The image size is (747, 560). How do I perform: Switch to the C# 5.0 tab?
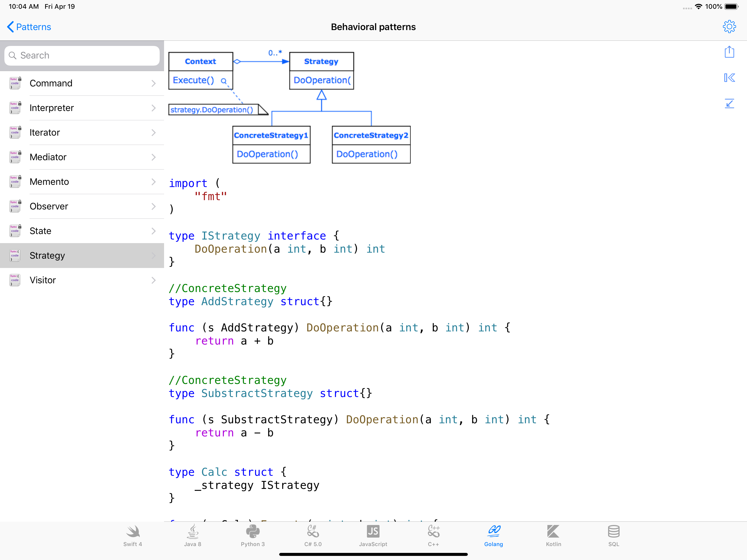coord(313,535)
